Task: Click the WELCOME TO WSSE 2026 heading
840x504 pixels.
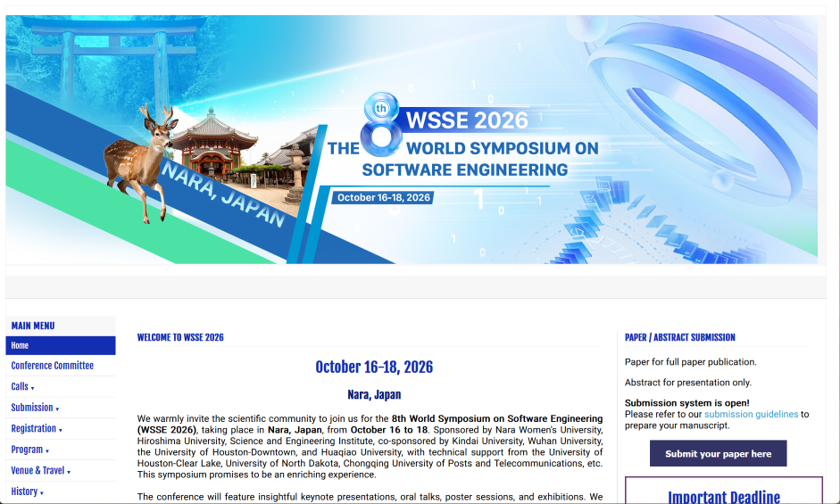Action: pyautogui.click(x=180, y=337)
